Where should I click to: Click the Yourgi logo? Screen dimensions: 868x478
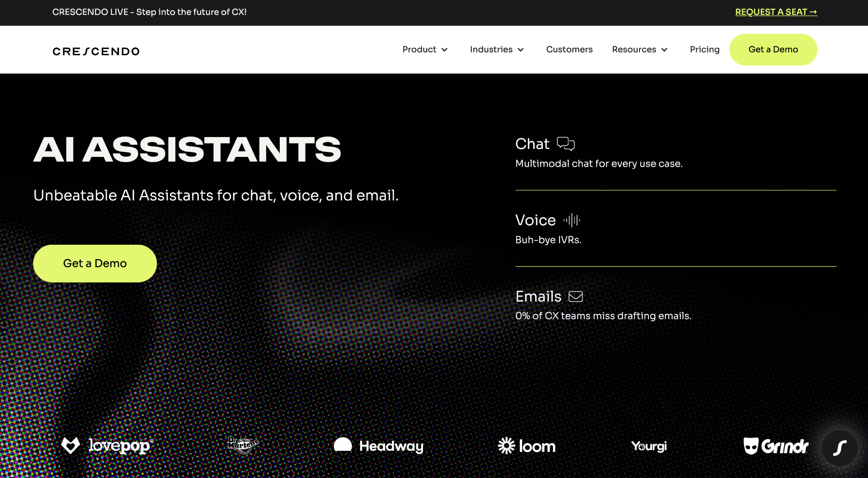pos(649,446)
